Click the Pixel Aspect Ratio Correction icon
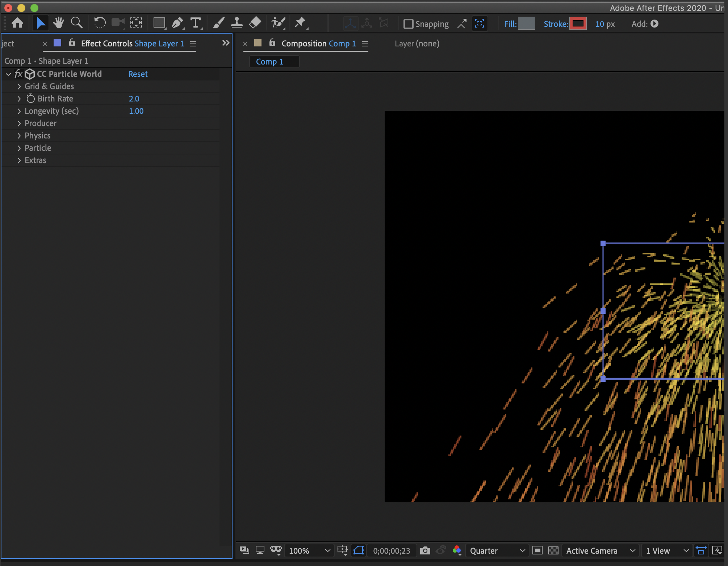This screenshot has height=566, width=728. [701, 551]
